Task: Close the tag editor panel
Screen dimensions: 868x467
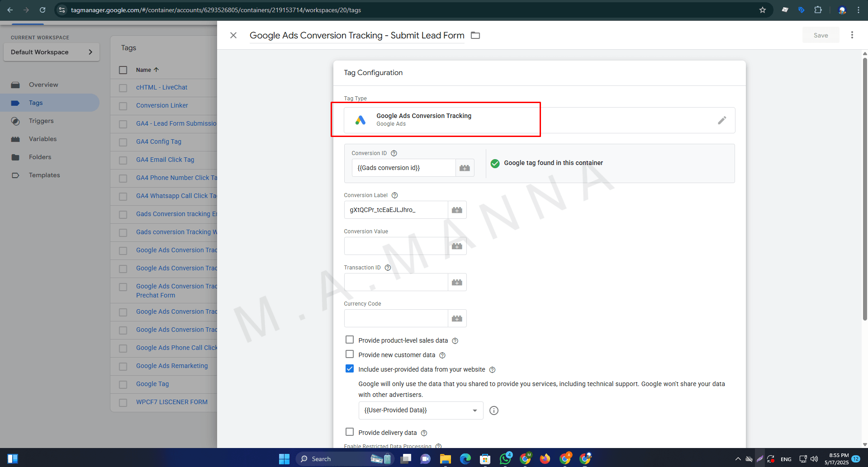Action: [x=233, y=35]
